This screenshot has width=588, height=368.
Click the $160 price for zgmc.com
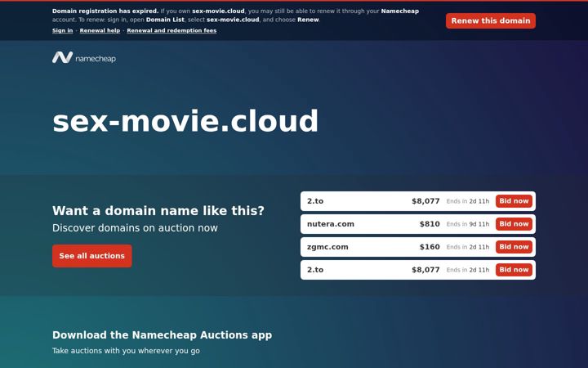click(430, 247)
